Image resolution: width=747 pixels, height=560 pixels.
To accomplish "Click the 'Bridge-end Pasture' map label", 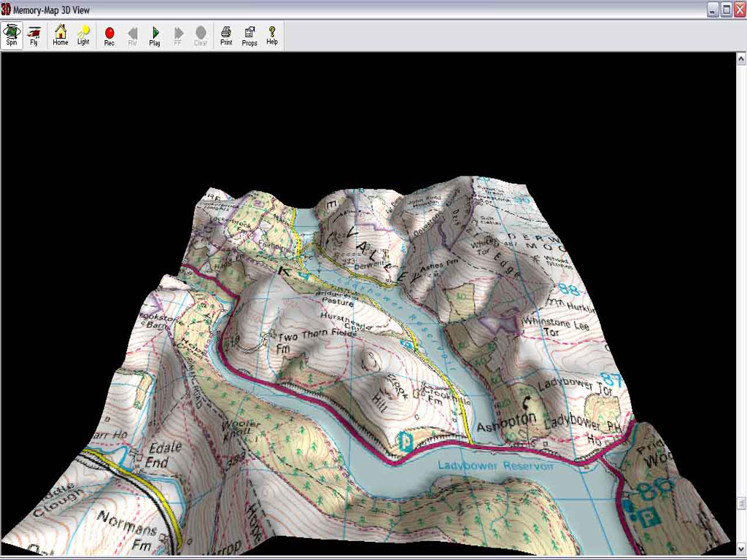I will click(x=336, y=298).
